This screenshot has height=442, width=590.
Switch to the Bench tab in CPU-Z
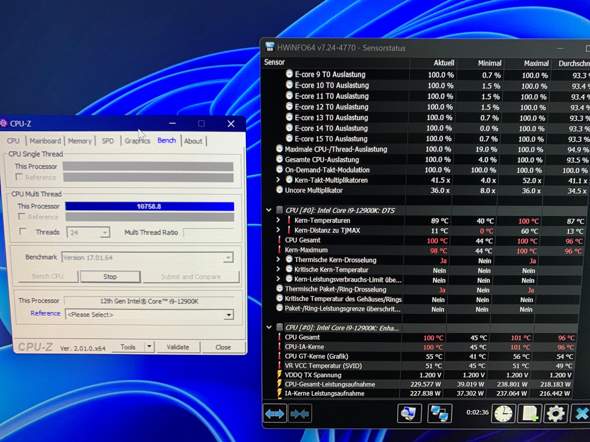point(167,140)
